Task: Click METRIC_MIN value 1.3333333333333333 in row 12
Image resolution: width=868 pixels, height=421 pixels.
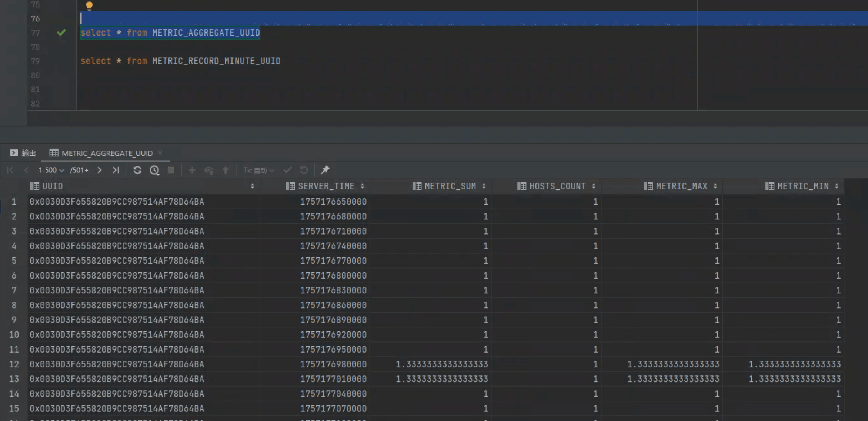Action: (x=784, y=364)
